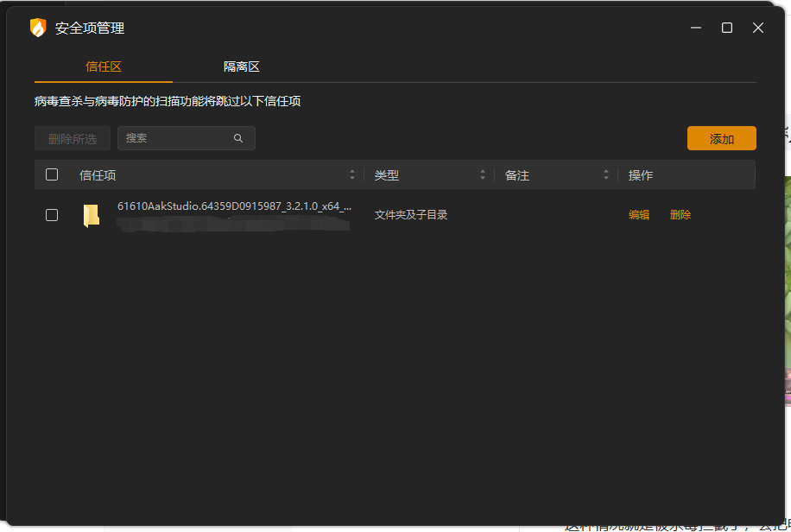Click 删除 link for the trusted folder
Viewport: 791px width, 532px height.
click(680, 215)
